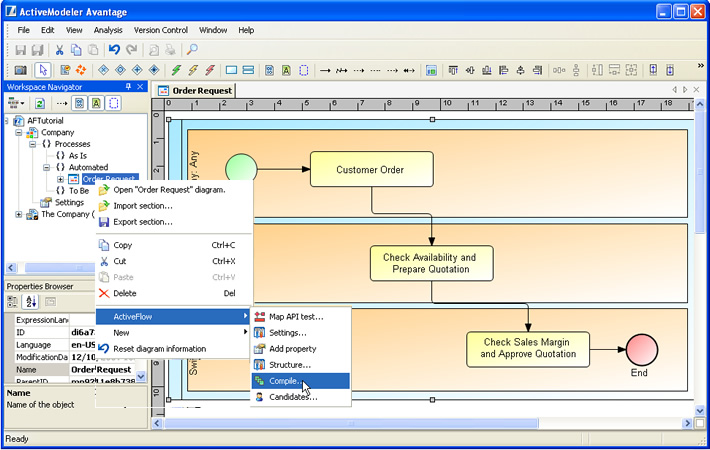Viewport: 710px width, 450px height.
Task: Click the Name property value field
Action: pos(102,369)
